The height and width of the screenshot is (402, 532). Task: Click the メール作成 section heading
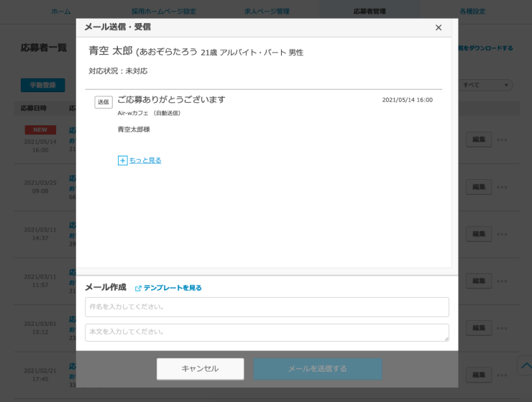pos(106,288)
